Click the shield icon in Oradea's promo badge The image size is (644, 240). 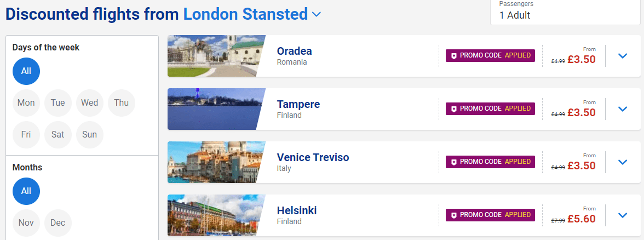tap(454, 56)
